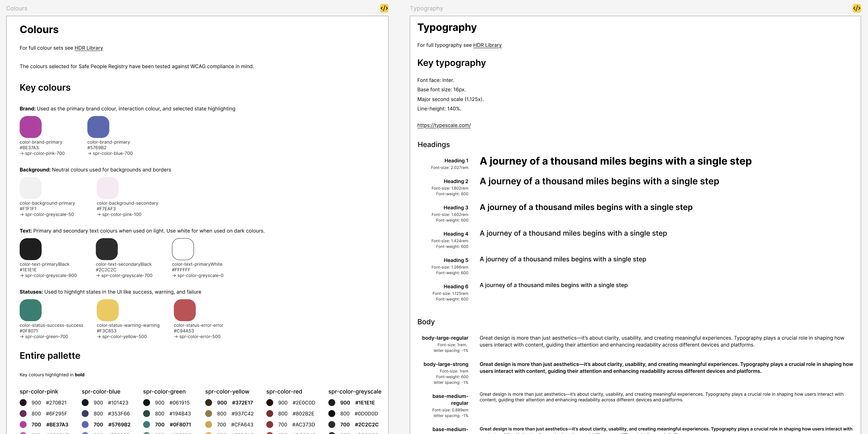Select the spr-color-greyscale 700 dot
This screenshot has width=868, height=434.
332,425
